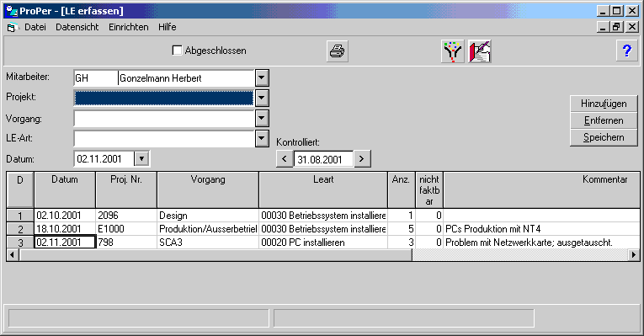This screenshot has height=336, width=644.
Task: Open the LE-Art dropdown list
Action: pos(262,138)
